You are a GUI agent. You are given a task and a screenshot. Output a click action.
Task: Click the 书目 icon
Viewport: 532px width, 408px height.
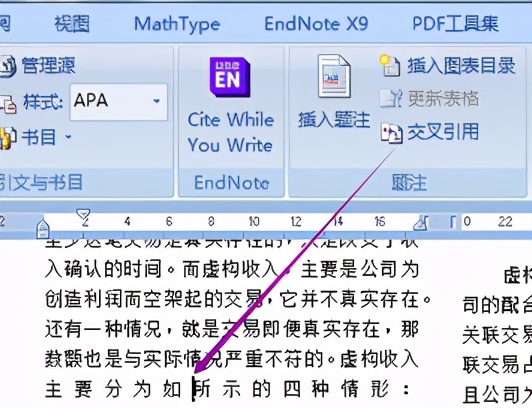[x=8, y=137]
